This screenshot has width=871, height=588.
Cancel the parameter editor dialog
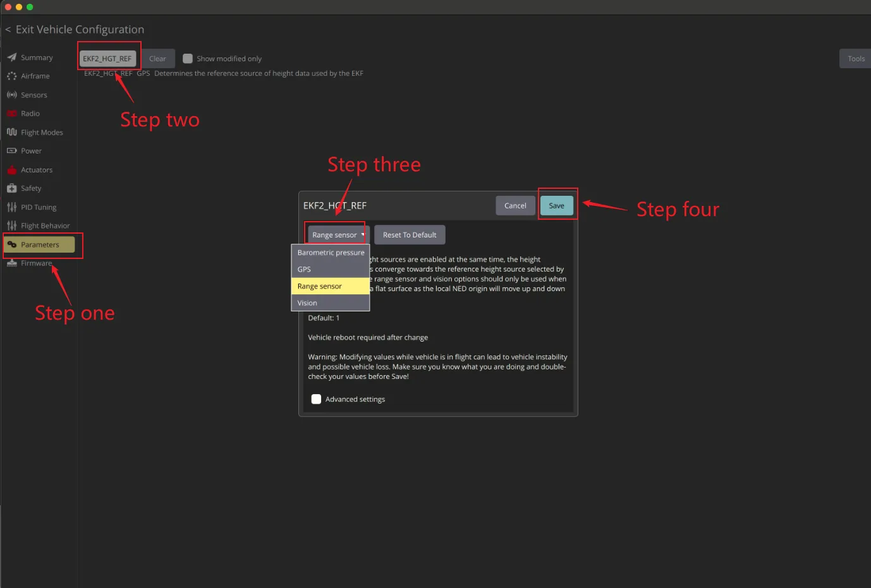(x=515, y=206)
